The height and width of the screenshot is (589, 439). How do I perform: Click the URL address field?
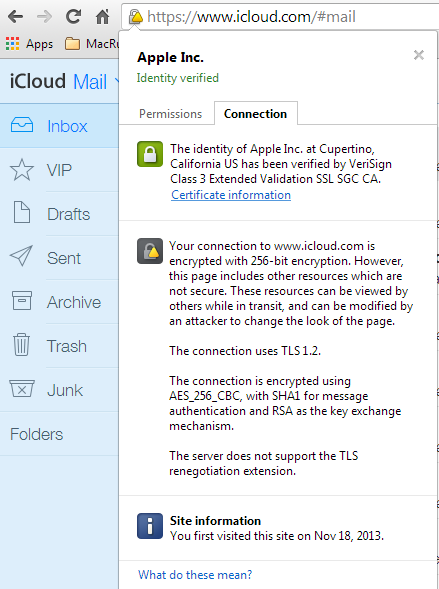[280, 17]
